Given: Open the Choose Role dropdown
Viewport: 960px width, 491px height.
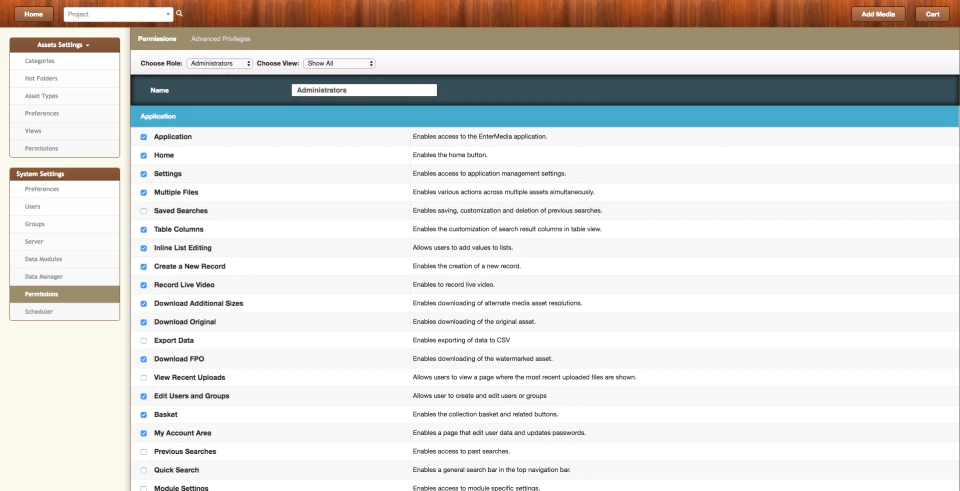Looking at the screenshot, I should click(x=219, y=63).
